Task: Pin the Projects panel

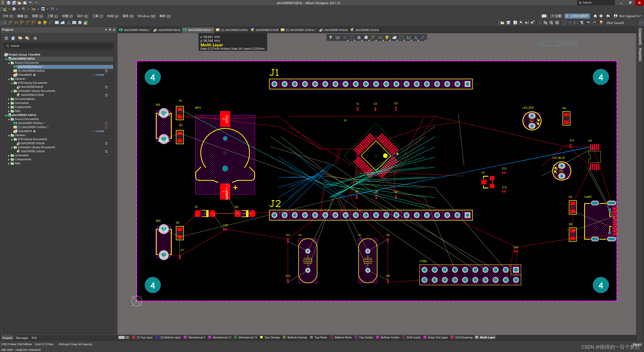Action: click(110, 30)
